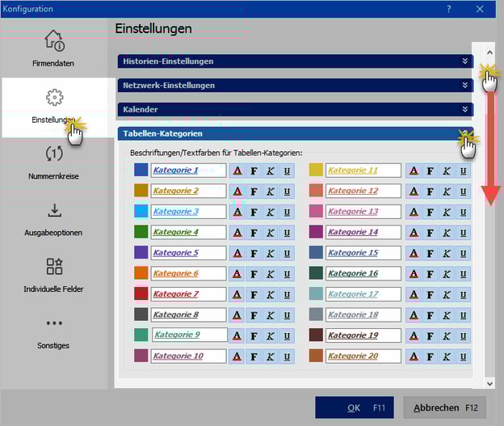This screenshot has height=426, width=504.
Task: Click text color icon for Kategorie 11
Action: click(414, 171)
